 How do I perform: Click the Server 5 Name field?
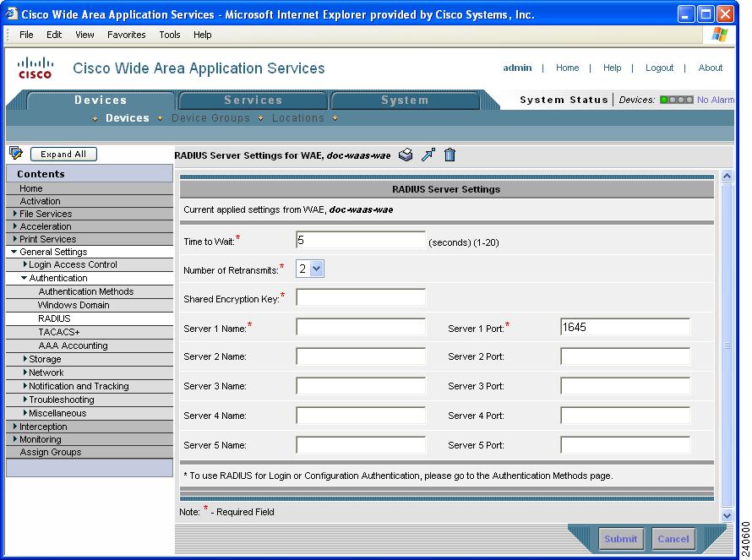tap(361, 445)
